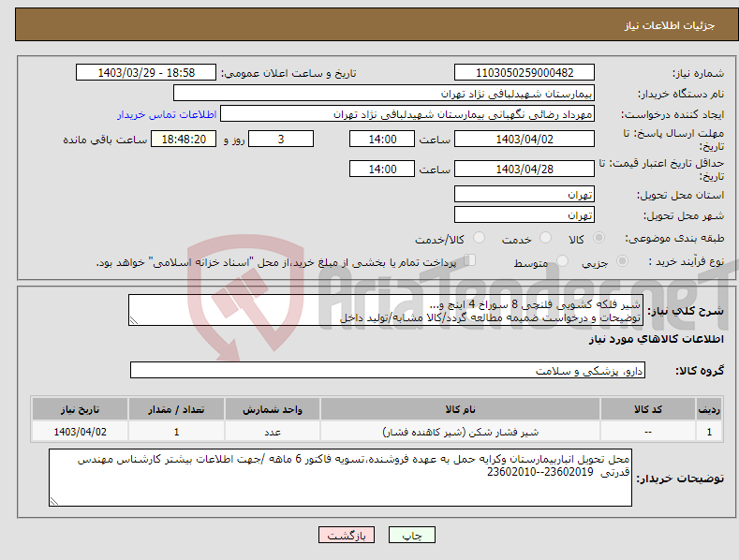Select the کالا radio button
Image resolution: width=739 pixels, height=560 pixels.
point(599,238)
